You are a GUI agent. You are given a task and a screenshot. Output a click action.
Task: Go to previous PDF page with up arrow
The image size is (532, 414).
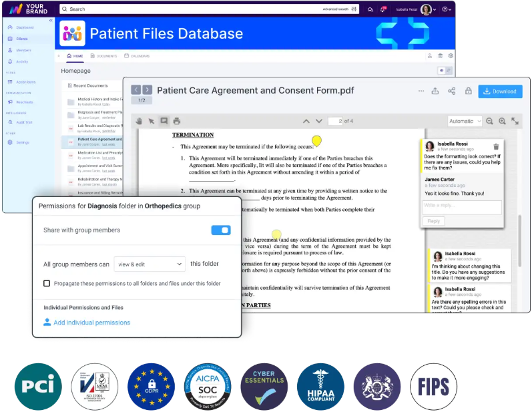306,121
